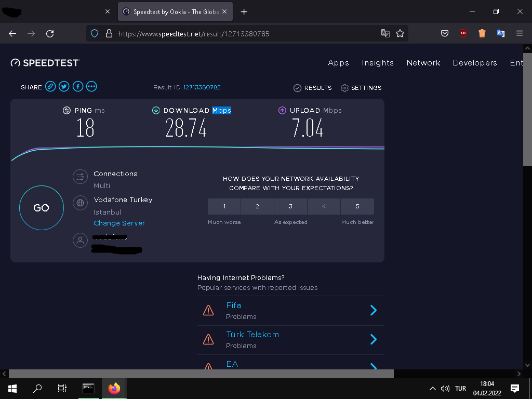Image resolution: width=532 pixels, height=399 pixels.
Task: Open EA reported issues entry
Action: click(x=291, y=362)
